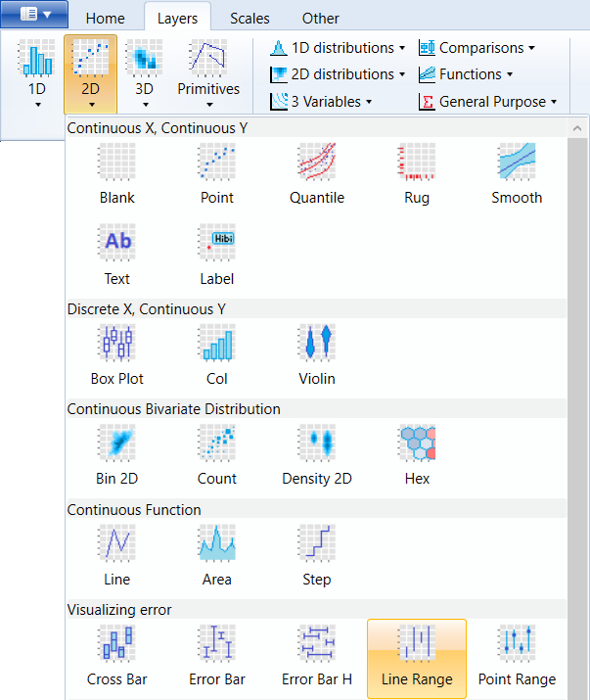Expand the Comparisons dropdown menu
Screen dimensions: 590x700
tap(477, 48)
